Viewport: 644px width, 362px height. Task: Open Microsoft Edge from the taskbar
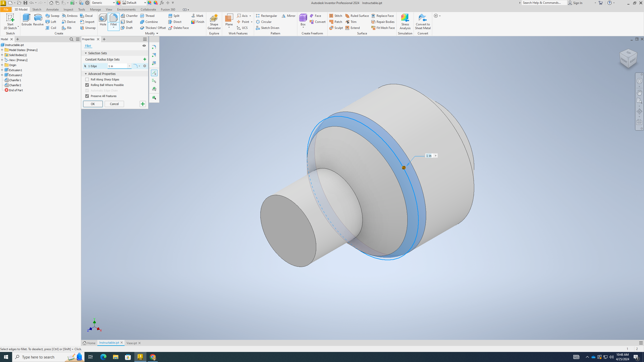pyautogui.click(x=103, y=357)
